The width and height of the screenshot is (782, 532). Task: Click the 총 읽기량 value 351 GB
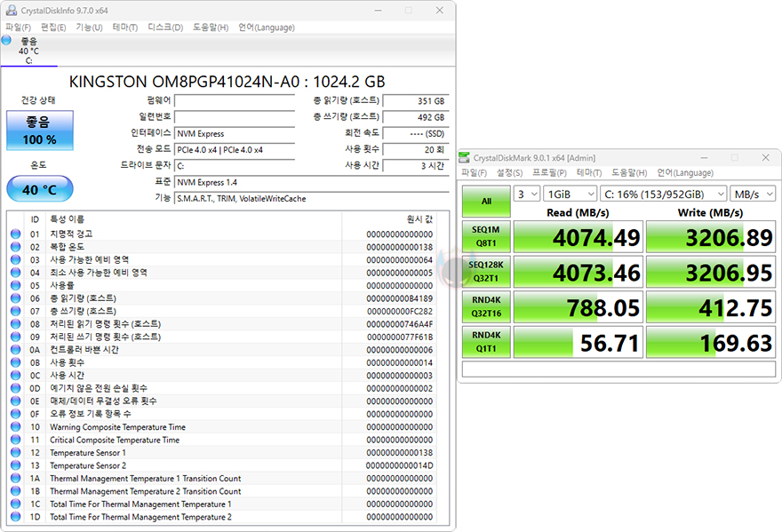click(416, 101)
